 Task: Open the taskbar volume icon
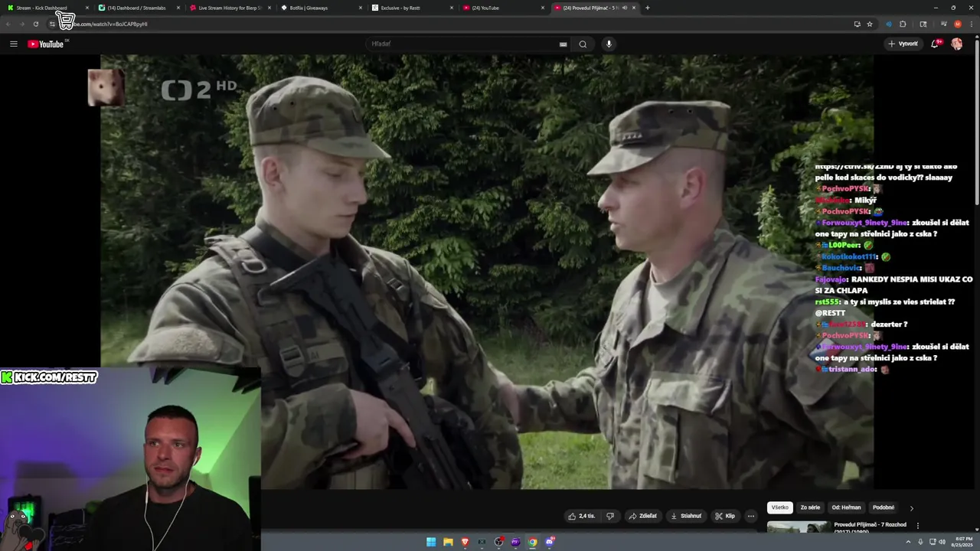(x=942, y=542)
